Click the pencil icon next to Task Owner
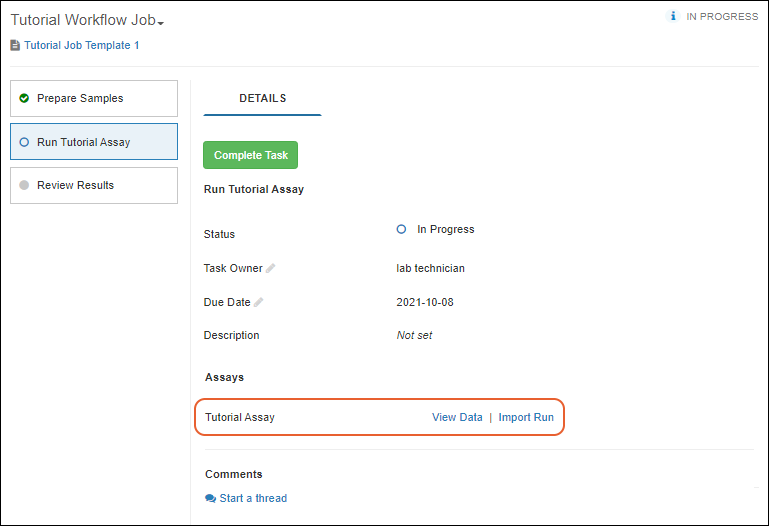This screenshot has height=526, width=769. point(271,268)
